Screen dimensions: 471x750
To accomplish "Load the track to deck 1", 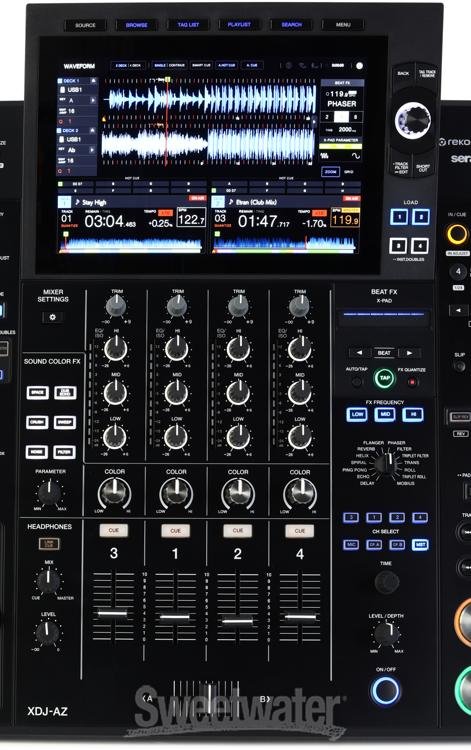I will pyautogui.click(x=399, y=217).
